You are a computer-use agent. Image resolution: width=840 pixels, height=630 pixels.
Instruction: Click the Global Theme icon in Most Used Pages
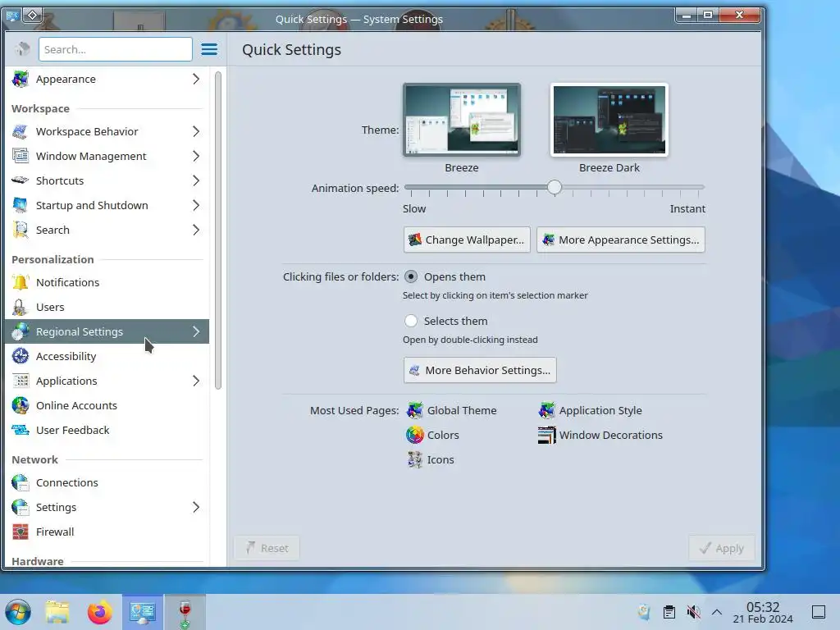click(x=414, y=410)
